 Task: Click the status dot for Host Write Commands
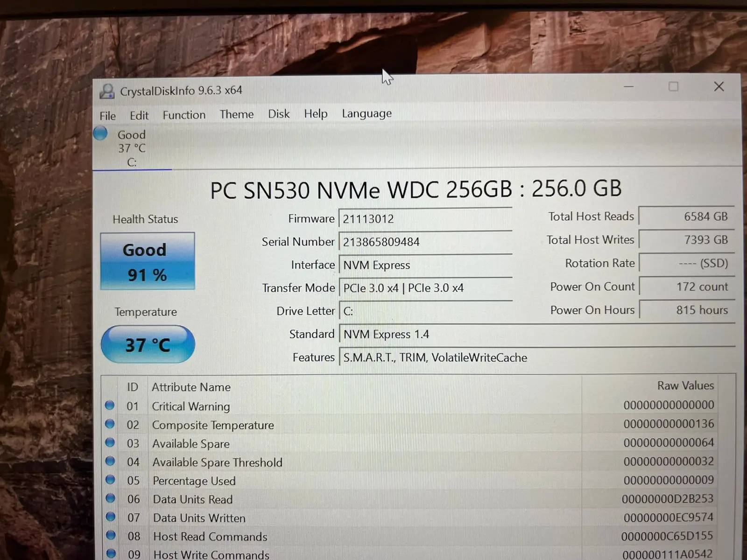(111, 553)
